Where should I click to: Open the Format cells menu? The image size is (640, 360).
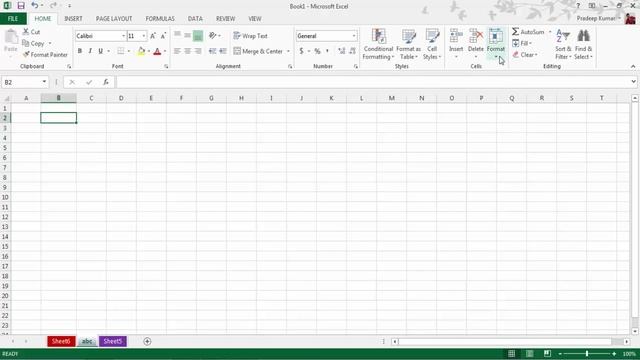click(496, 44)
